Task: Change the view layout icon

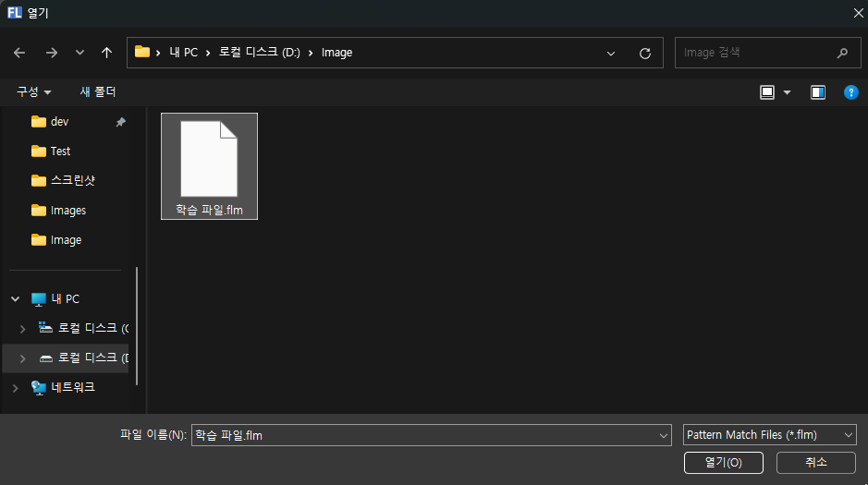Action: (767, 92)
